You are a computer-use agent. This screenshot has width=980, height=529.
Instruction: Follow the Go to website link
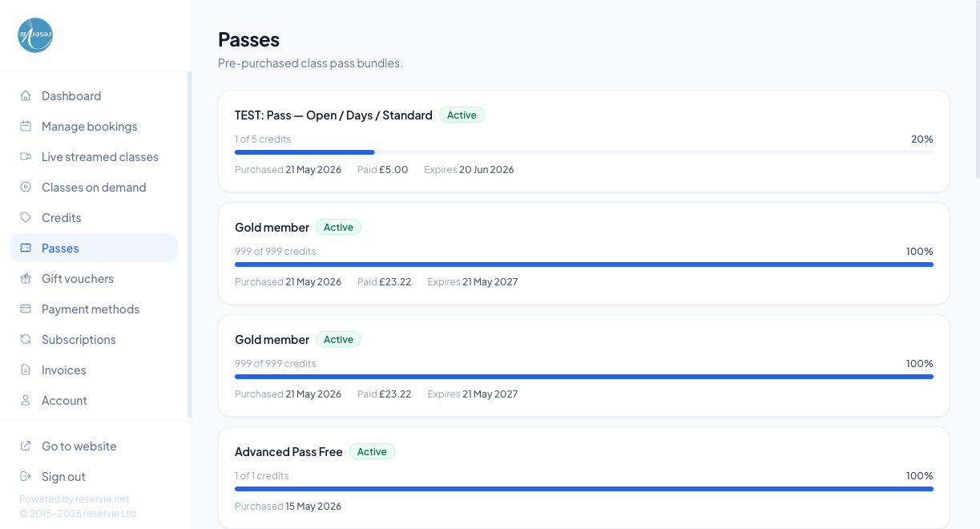tap(94, 446)
